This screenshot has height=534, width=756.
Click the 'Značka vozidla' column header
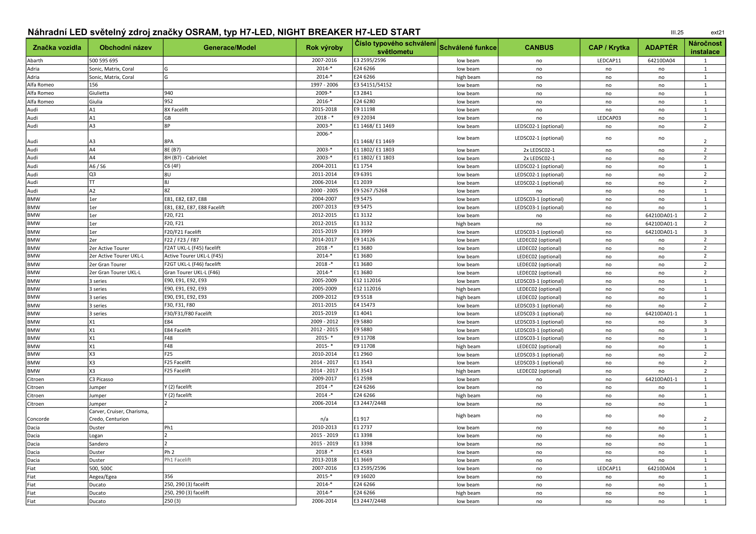(x=57, y=48)
